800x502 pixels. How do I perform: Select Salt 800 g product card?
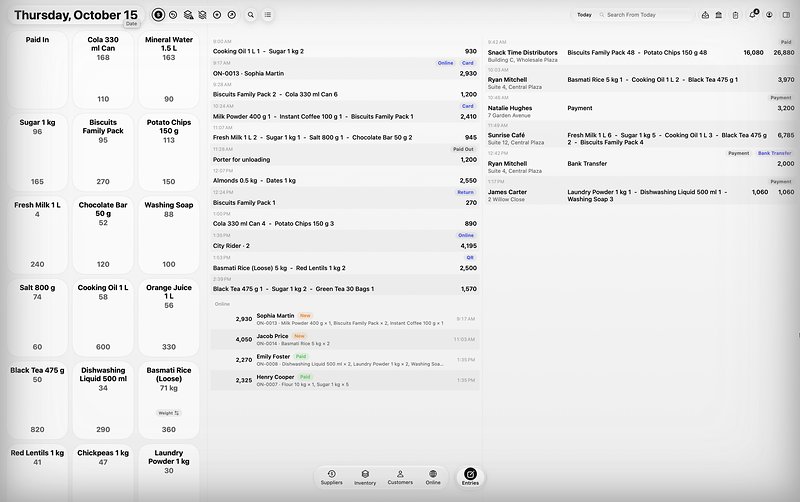tap(37, 317)
